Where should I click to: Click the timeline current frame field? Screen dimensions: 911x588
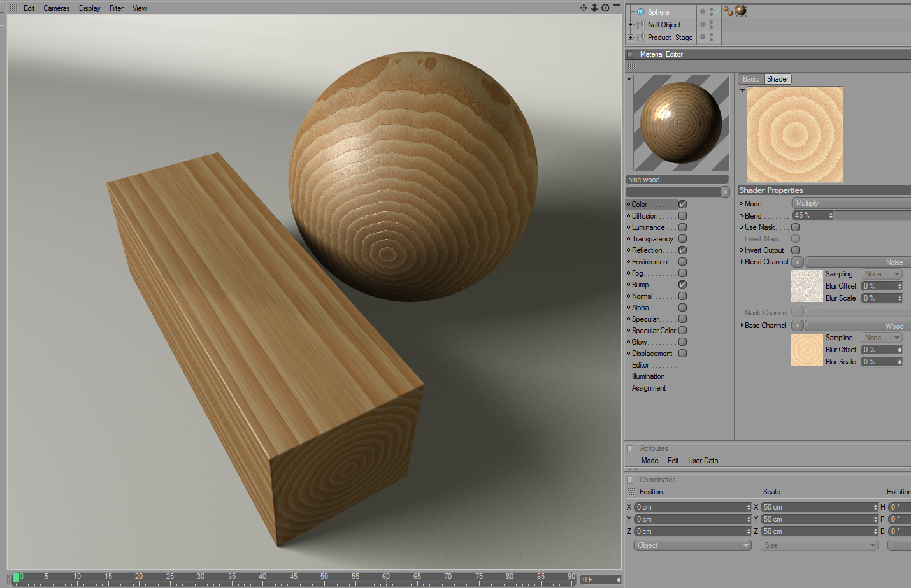click(x=601, y=579)
